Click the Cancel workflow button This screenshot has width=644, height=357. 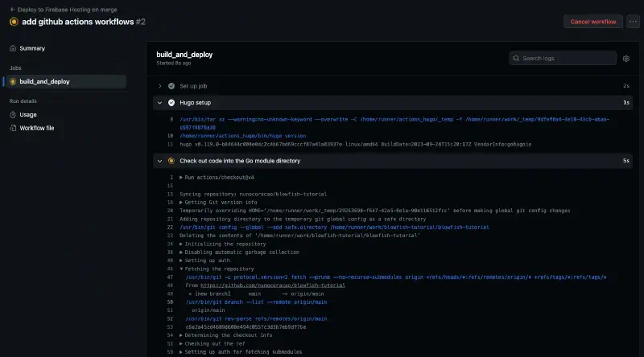pyautogui.click(x=592, y=22)
